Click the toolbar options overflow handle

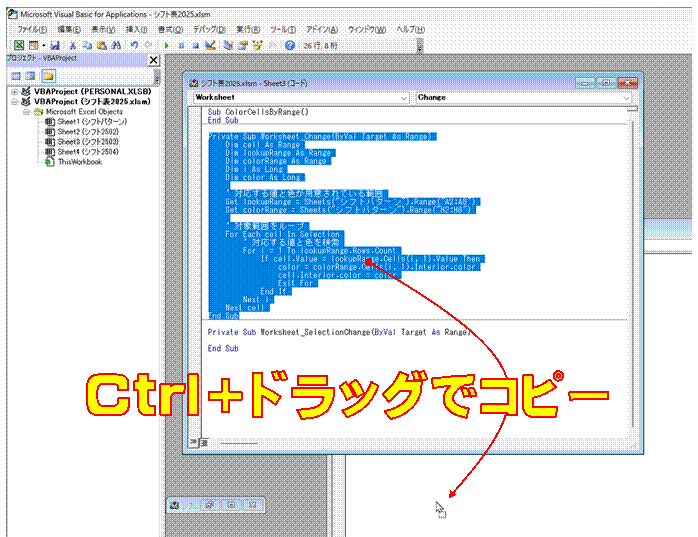click(419, 45)
